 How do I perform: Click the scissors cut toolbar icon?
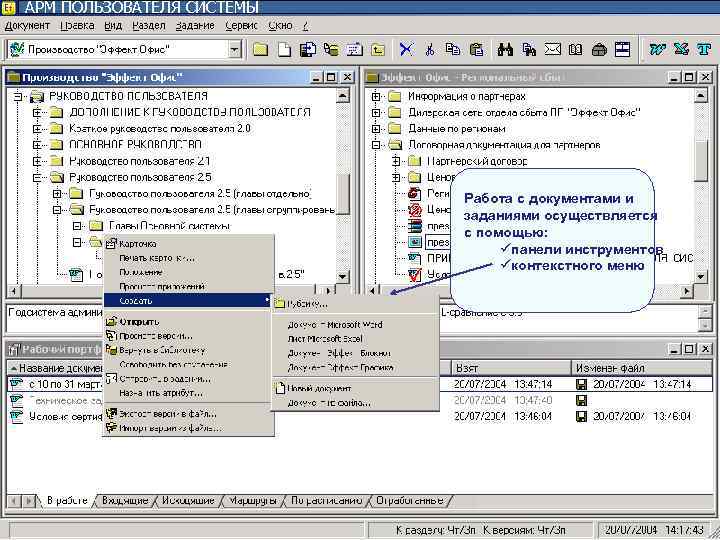click(430, 49)
